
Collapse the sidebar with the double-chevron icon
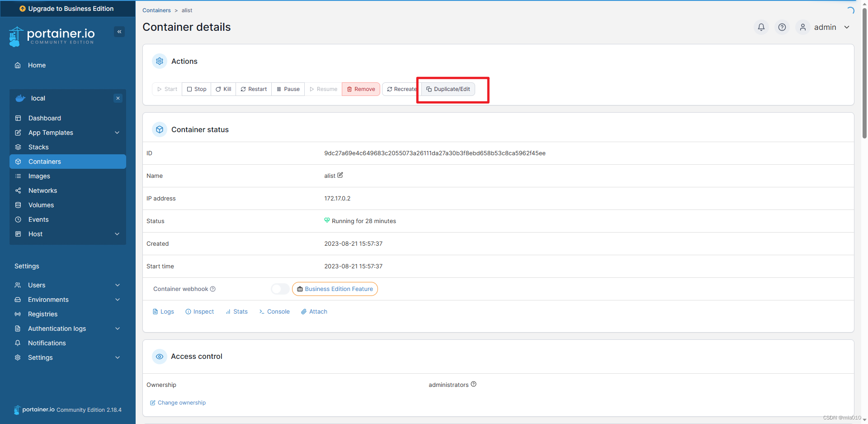[x=119, y=32]
